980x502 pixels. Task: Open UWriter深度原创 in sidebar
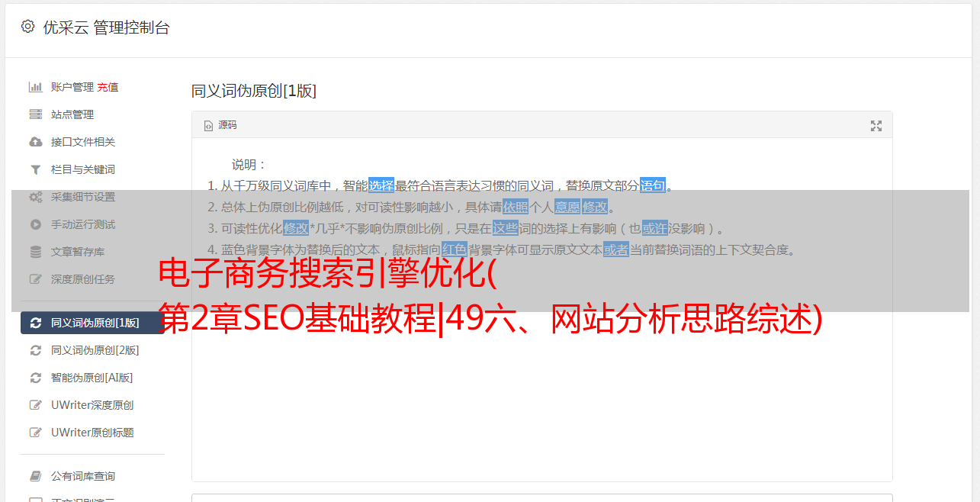92,405
